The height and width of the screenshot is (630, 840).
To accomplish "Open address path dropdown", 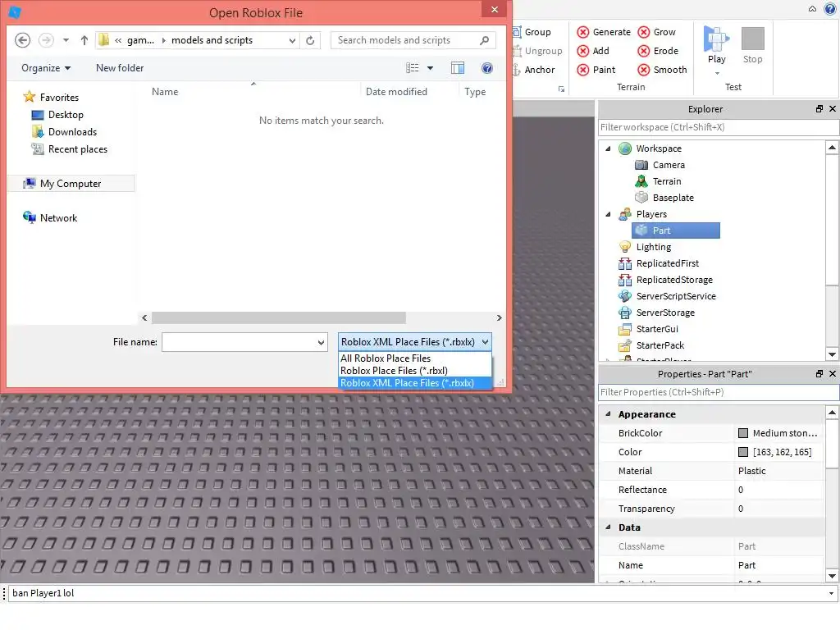I will [x=293, y=40].
